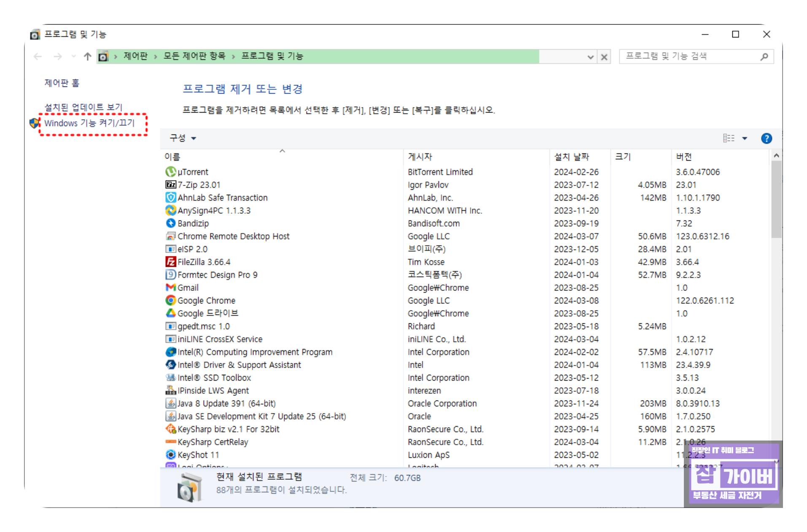Click 프로그램 및 기능 breadcrumb

point(272,56)
